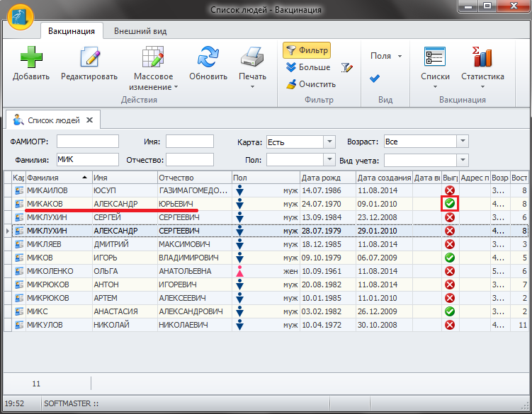532x414 pixels.
Task: Expand the Вид учета dropdown
Action: tap(461, 160)
